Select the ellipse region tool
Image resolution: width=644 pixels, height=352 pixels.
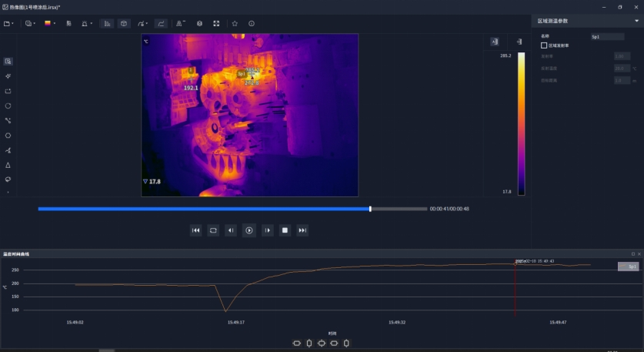point(8,106)
